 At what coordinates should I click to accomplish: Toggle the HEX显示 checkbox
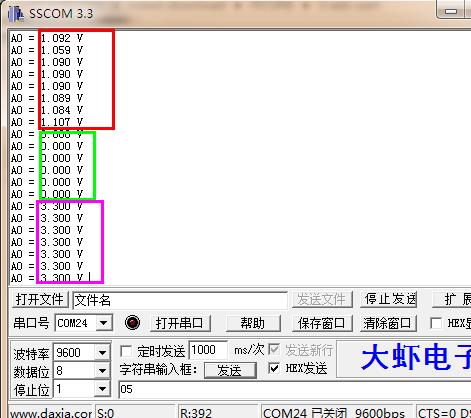coord(436,323)
